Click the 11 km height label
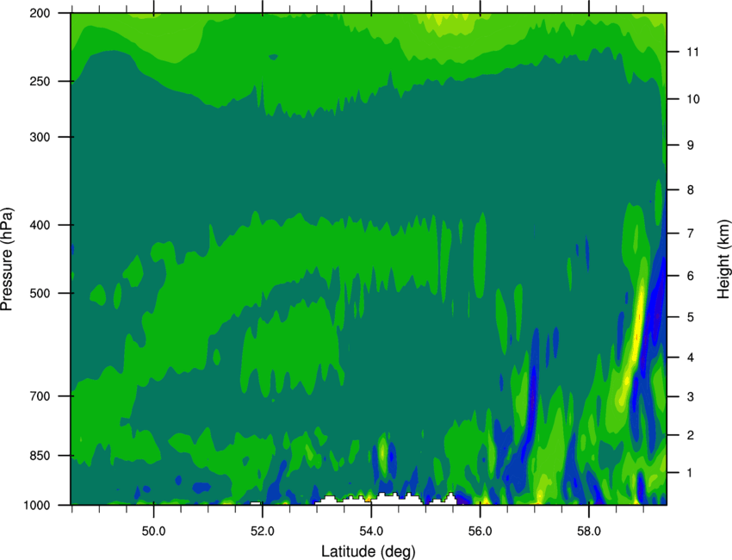Viewport: 732px width, 560px height. [x=692, y=52]
